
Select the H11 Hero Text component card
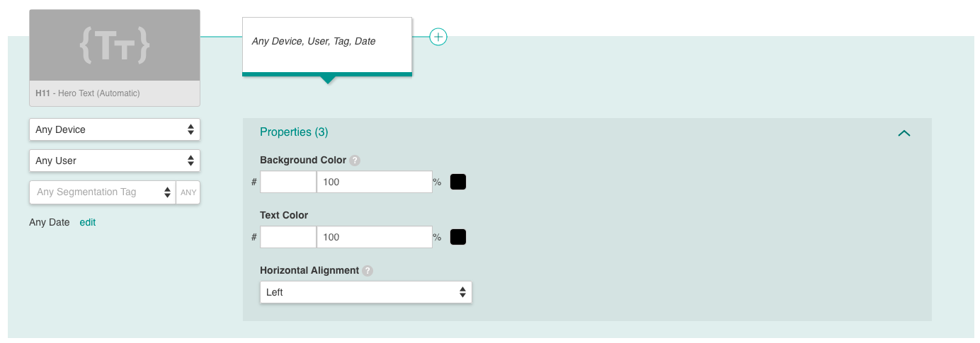(115, 58)
